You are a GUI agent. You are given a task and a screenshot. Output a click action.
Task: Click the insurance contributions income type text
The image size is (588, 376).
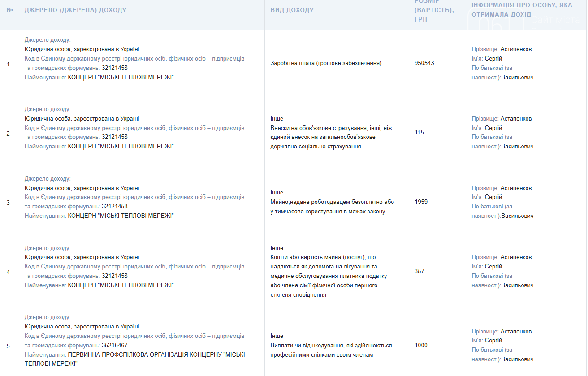click(331, 137)
